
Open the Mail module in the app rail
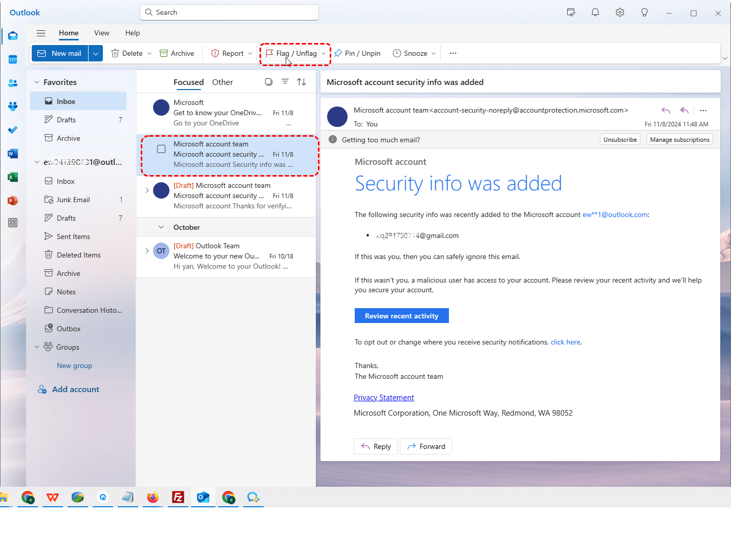click(13, 36)
